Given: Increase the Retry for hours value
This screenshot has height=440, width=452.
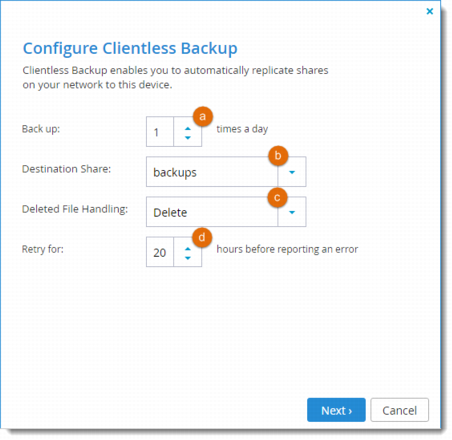Looking at the screenshot, I should pos(188,249).
